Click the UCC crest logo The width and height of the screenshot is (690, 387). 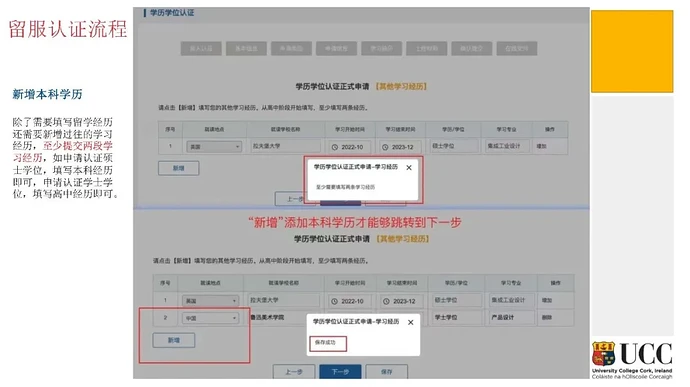pos(603,354)
